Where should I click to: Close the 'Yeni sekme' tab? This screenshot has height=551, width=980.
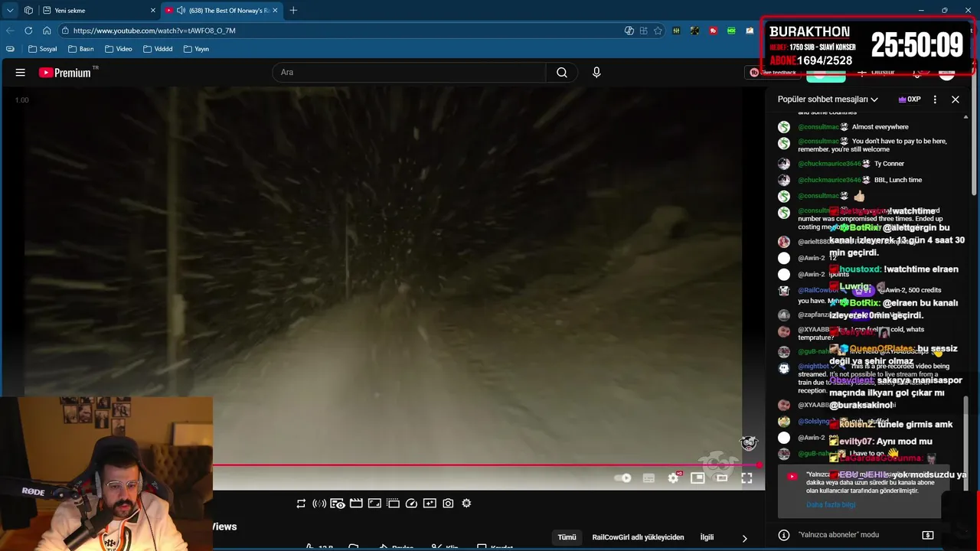tap(152, 11)
